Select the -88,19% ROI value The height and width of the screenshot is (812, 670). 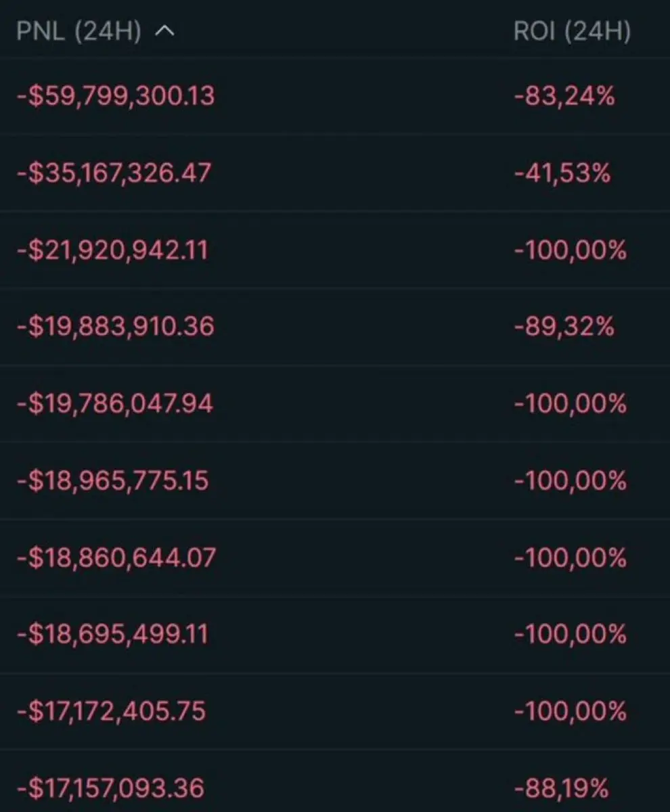[562, 788]
